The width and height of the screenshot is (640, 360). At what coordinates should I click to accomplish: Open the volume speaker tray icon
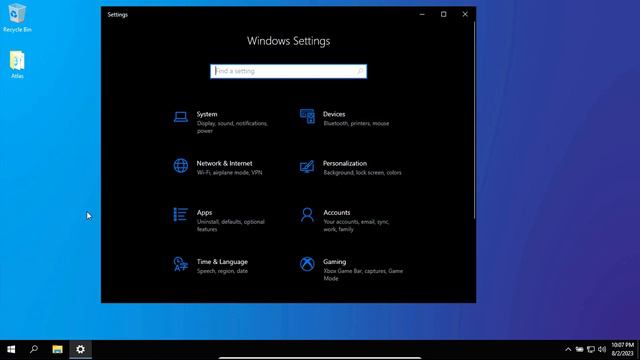coord(602,349)
